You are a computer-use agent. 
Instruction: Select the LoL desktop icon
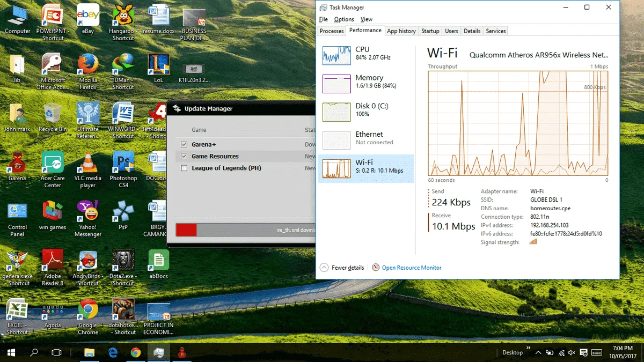click(x=158, y=68)
